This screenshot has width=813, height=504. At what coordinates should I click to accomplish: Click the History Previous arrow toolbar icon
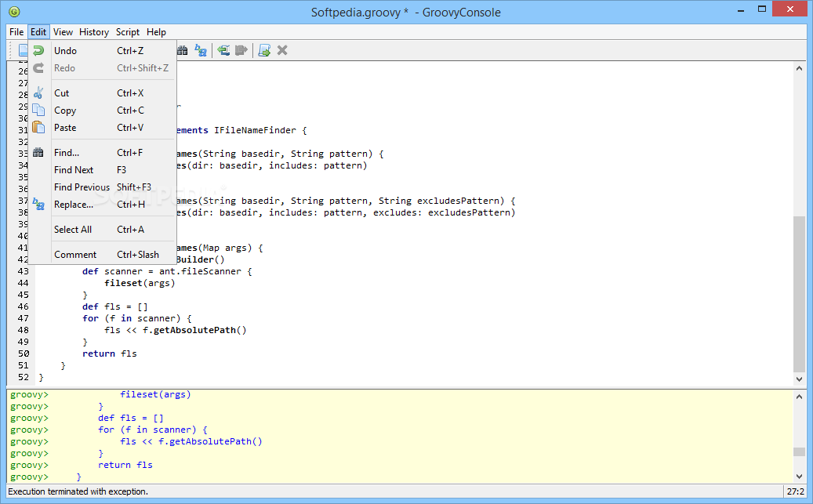pos(223,50)
